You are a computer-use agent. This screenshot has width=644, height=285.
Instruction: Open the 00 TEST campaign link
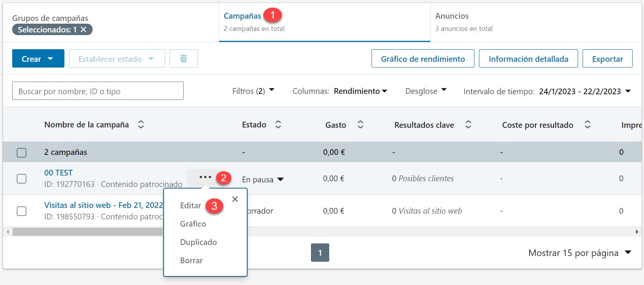point(58,172)
